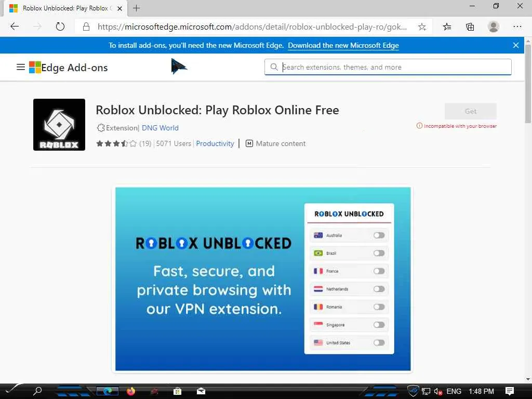The image size is (532, 399).
Task: Open the Mail app from taskbar
Action: click(x=201, y=391)
